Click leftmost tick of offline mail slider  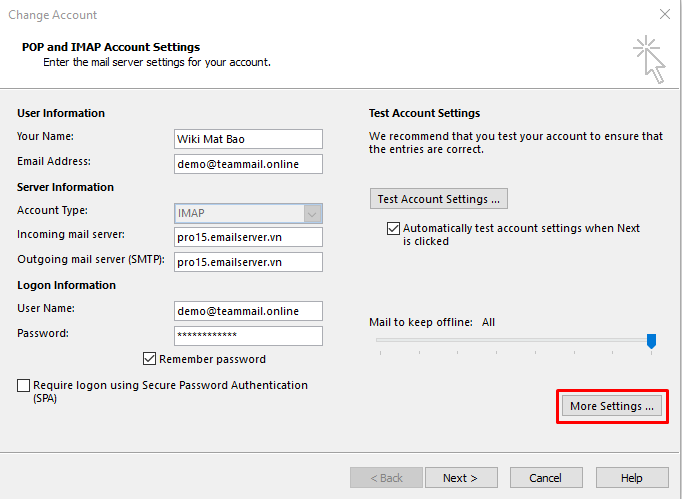[378, 352]
